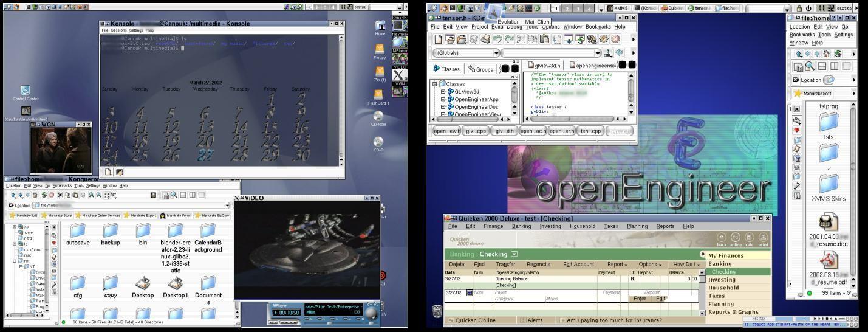The height and width of the screenshot is (332, 868).
Task: Open Sessions menu in Konsole
Action: [x=119, y=30]
